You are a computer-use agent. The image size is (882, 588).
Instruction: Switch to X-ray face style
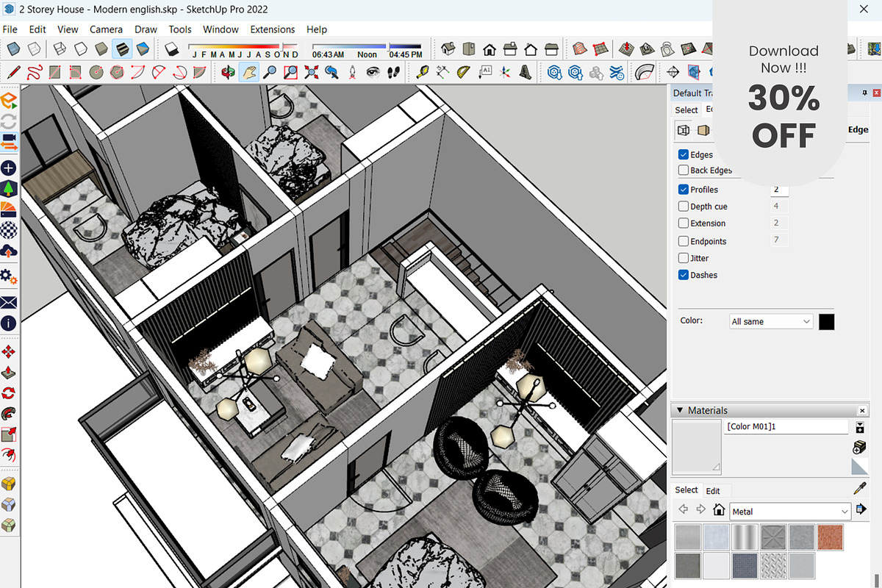tap(13, 49)
